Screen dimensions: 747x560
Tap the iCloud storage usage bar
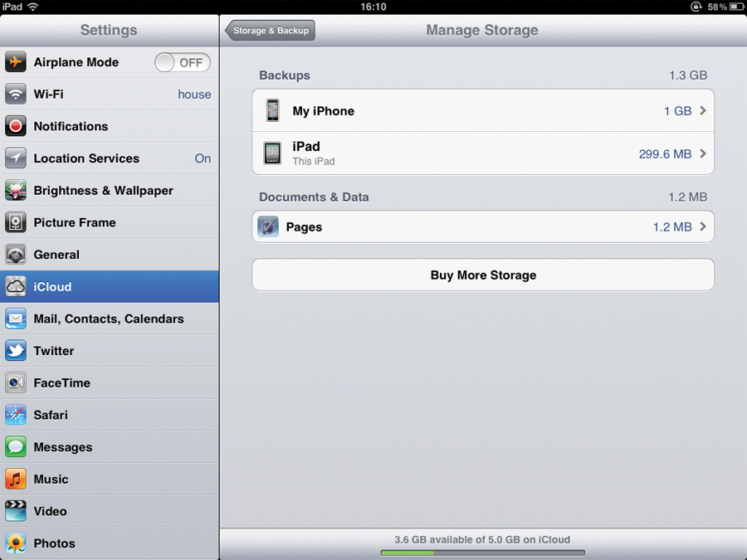482,553
